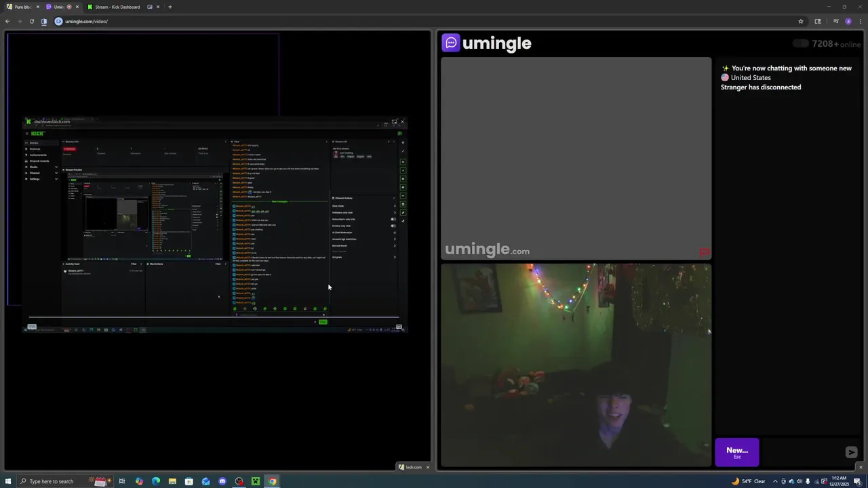
Task: Click the umingle wordmark text
Action: pyautogui.click(x=496, y=43)
